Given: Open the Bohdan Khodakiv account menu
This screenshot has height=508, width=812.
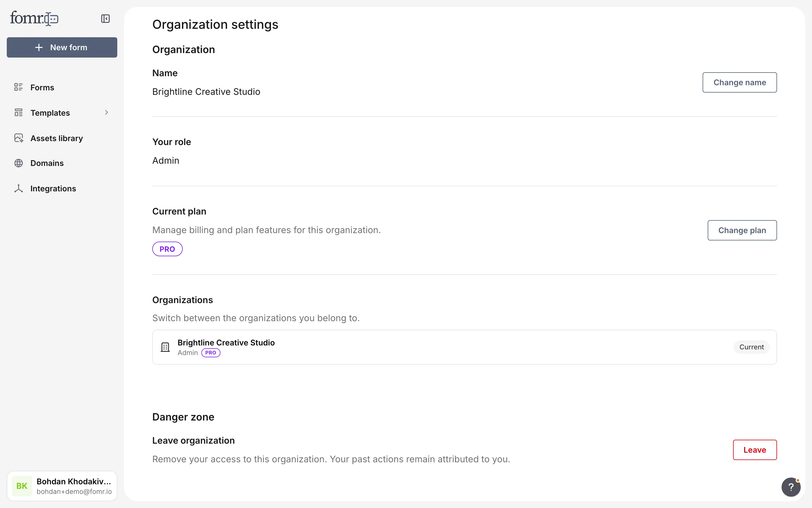Looking at the screenshot, I should click(x=62, y=486).
